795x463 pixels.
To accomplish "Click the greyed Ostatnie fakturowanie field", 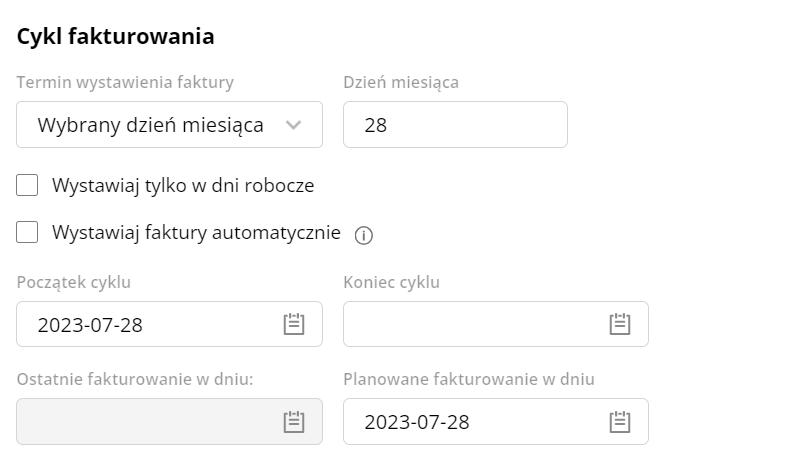I will tap(169, 421).
